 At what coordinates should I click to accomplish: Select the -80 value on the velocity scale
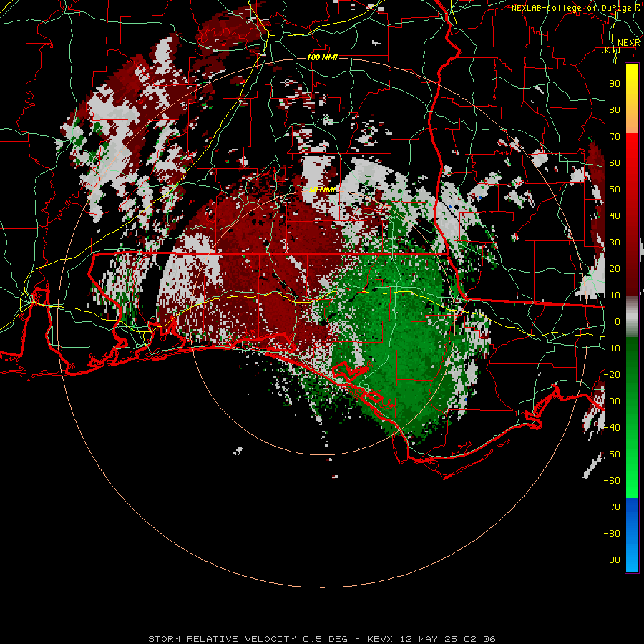point(612,534)
